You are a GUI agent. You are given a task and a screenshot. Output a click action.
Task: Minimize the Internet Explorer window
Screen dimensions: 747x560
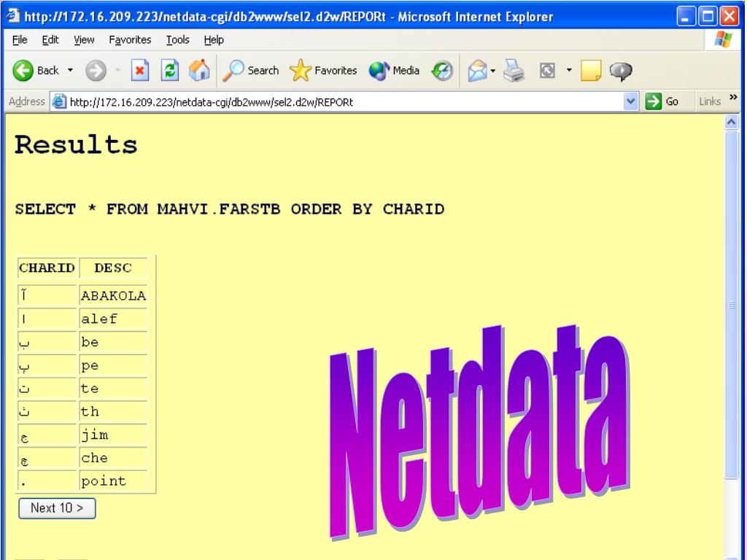pyautogui.click(x=686, y=17)
